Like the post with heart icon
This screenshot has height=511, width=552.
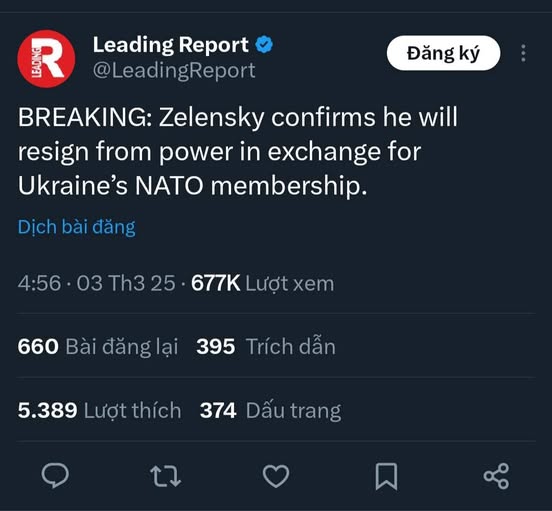(276, 476)
